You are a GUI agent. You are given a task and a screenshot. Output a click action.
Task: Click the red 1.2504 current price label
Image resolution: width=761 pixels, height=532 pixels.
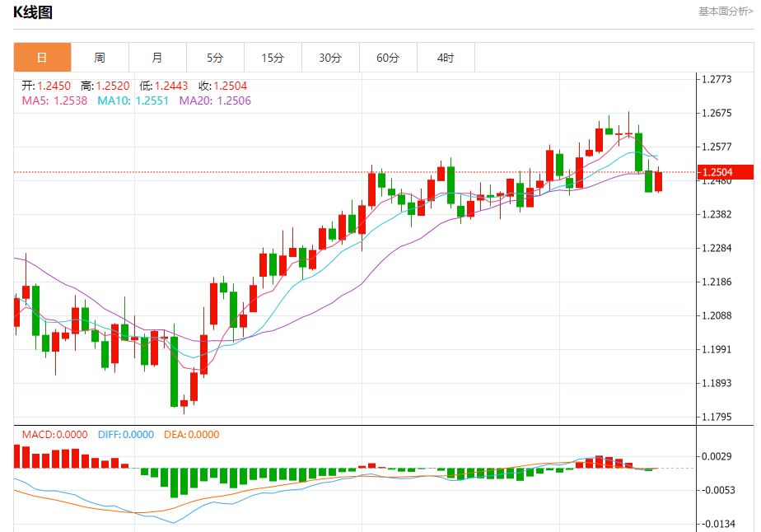[x=725, y=172]
